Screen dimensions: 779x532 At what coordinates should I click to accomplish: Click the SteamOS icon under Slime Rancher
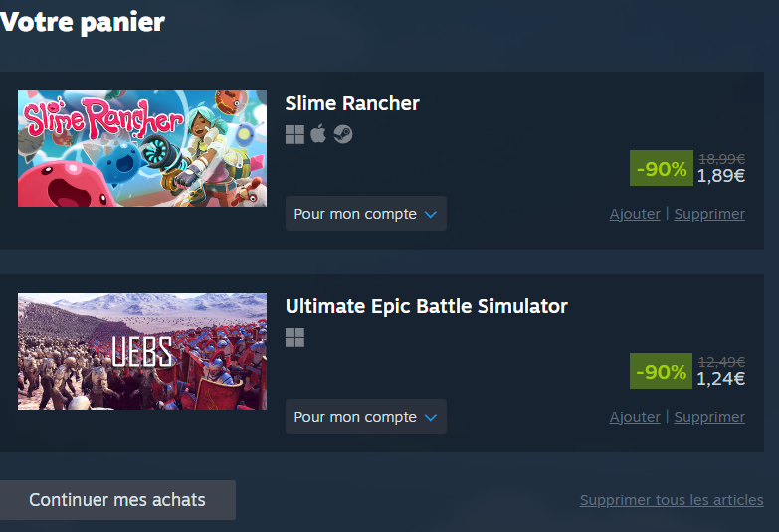pos(343,134)
